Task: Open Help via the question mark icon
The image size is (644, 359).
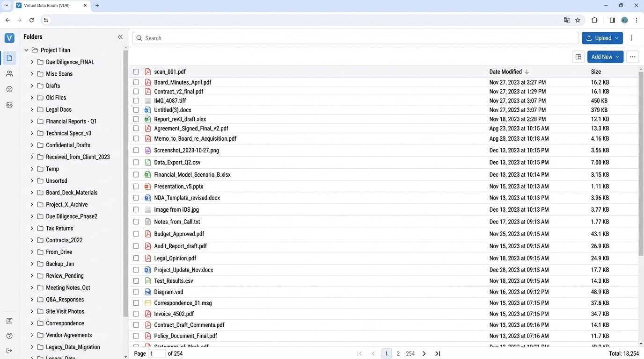Action: [x=9, y=336]
